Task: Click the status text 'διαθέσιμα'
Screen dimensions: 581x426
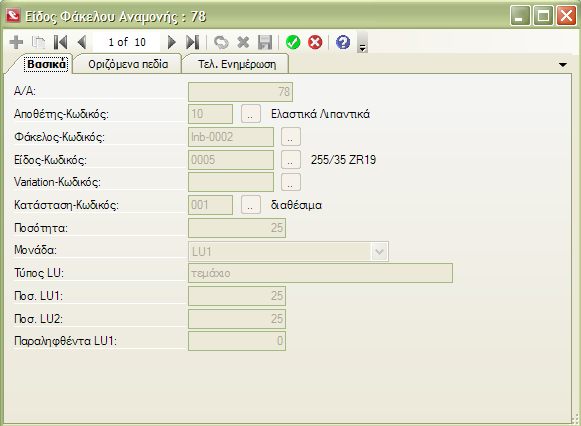Action: (296, 205)
